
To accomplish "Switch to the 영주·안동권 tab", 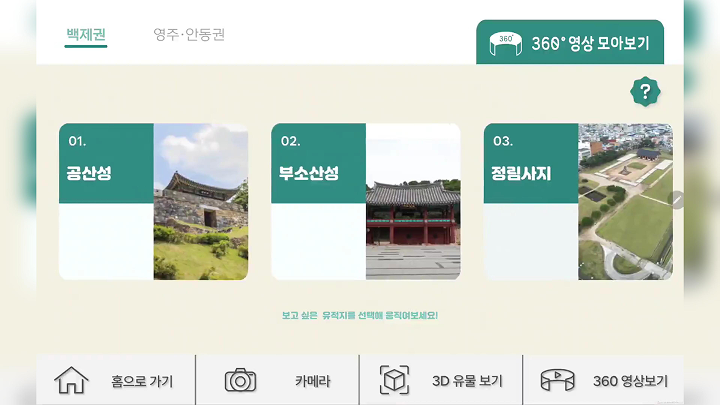I will tap(189, 34).
